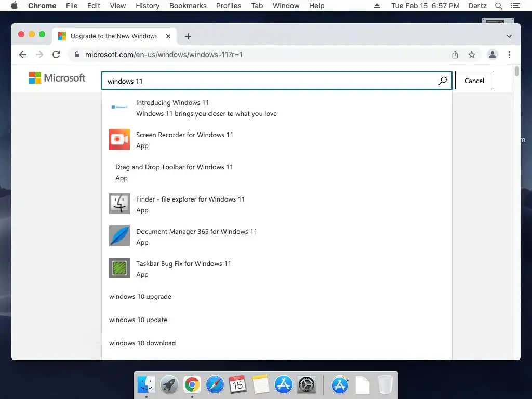Click the Finder file explorer app icon

[119, 204]
